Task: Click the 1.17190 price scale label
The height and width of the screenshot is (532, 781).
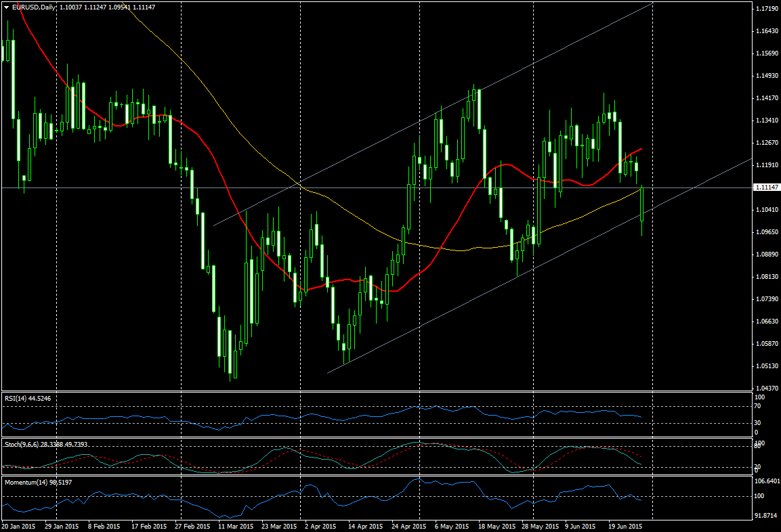Action: coord(767,9)
